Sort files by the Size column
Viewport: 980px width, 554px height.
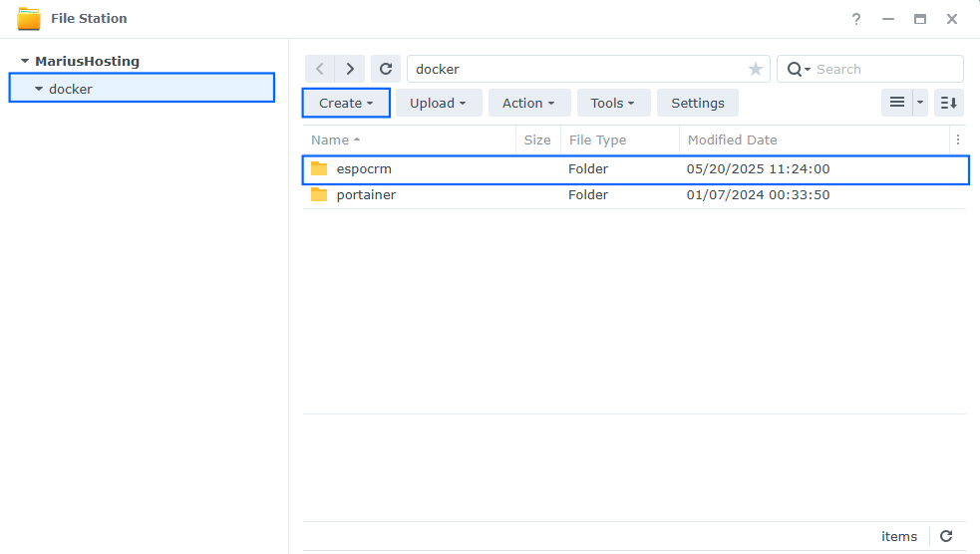pos(537,139)
